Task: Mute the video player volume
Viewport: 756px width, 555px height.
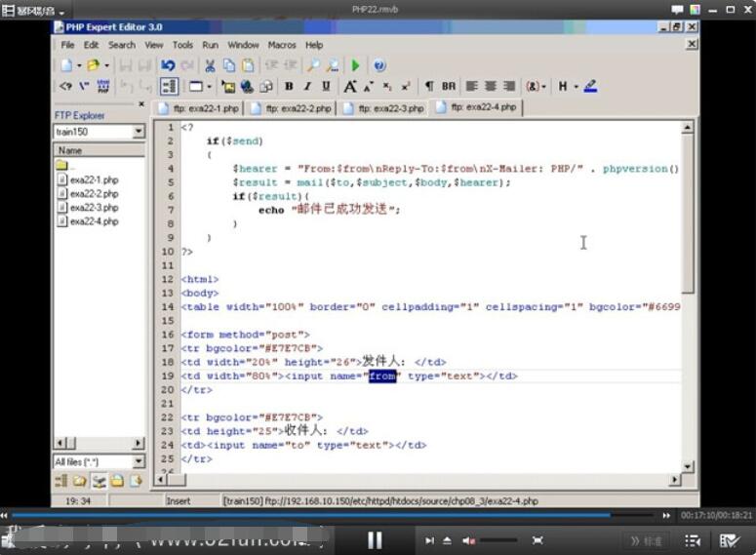Action: [468, 541]
